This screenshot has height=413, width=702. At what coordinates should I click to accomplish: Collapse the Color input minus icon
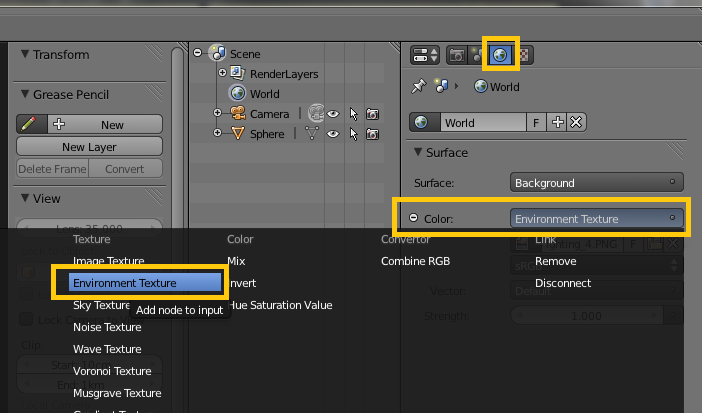pyautogui.click(x=414, y=218)
